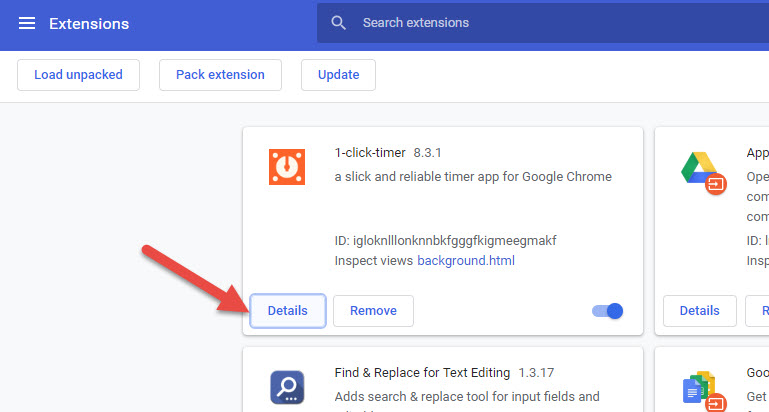Viewport: 769px width, 412px height.
Task: Click the Extensions page title
Action: coord(89,24)
